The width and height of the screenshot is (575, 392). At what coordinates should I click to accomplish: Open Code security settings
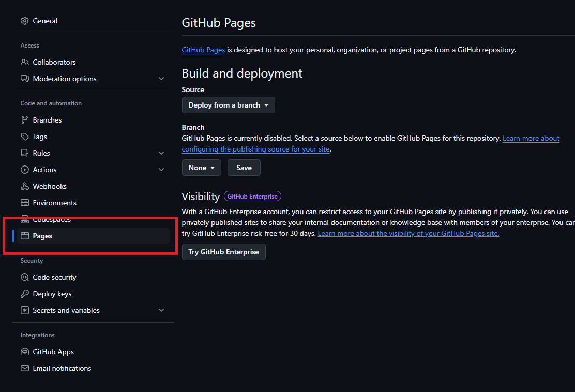click(93, 277)
